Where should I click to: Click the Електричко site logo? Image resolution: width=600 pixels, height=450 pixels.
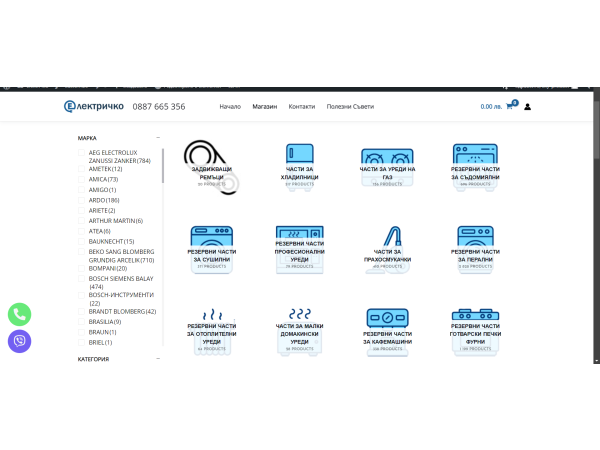(96, 106)
